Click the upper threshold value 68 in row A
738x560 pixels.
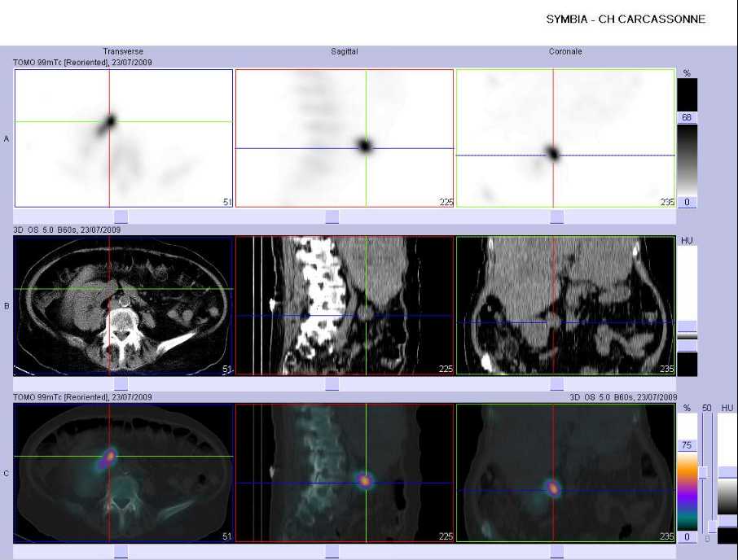(687, 117)
